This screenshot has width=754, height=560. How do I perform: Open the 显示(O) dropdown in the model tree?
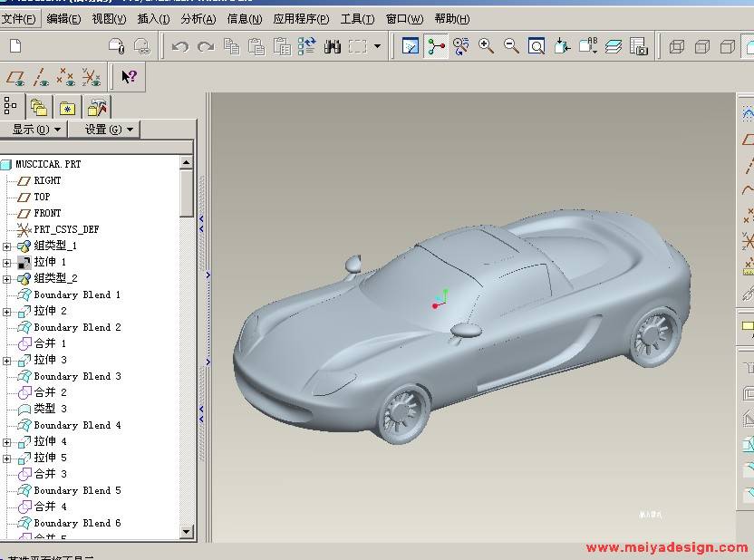click(33, 130)
